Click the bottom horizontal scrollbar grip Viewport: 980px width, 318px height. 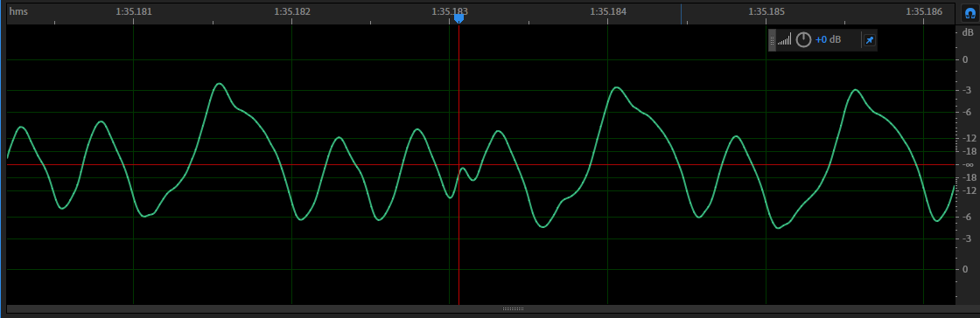[513, 308]
